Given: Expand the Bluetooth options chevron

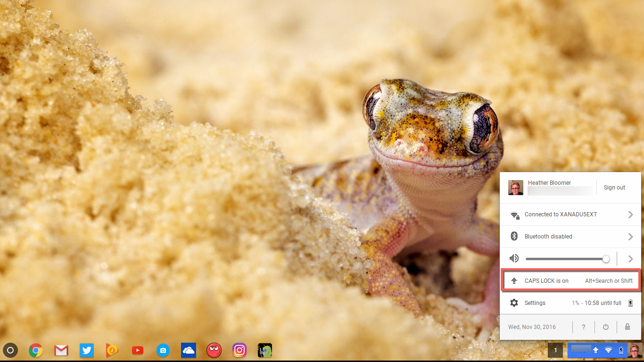Looking at the screenshot, I should tap(630, 237).
